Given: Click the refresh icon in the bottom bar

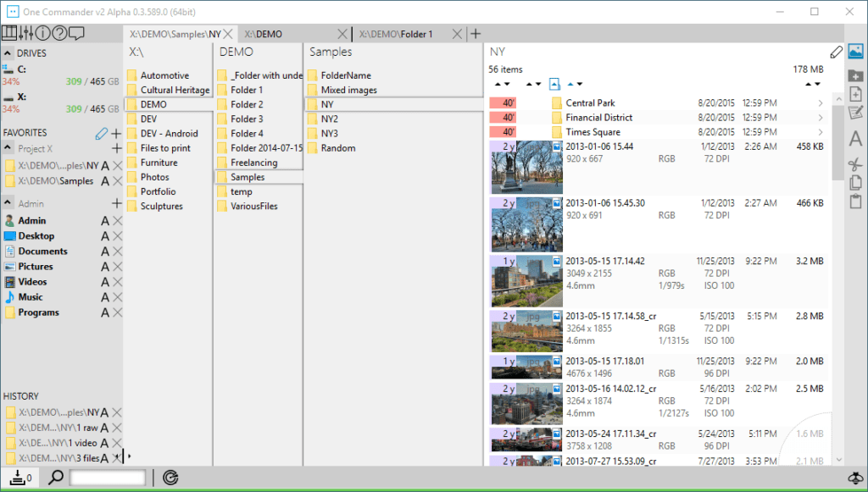Looking at the screenshot, I should click(x=170, y=478).
